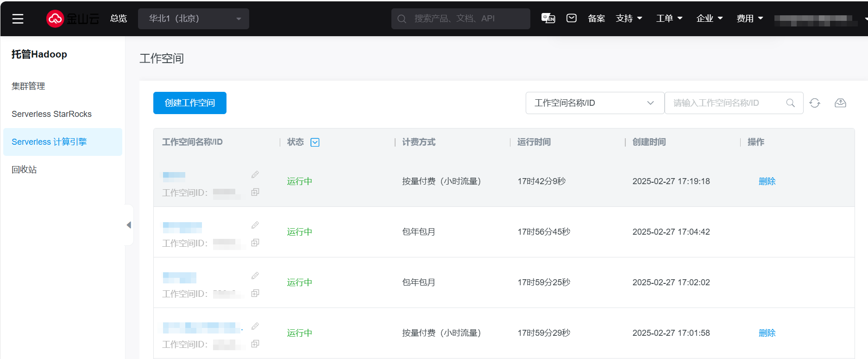Click runtime 17时42分9秒
Image resolution: width=868 pixels, height=359 pixels.
pyautogui.click(x=541, y=181)
